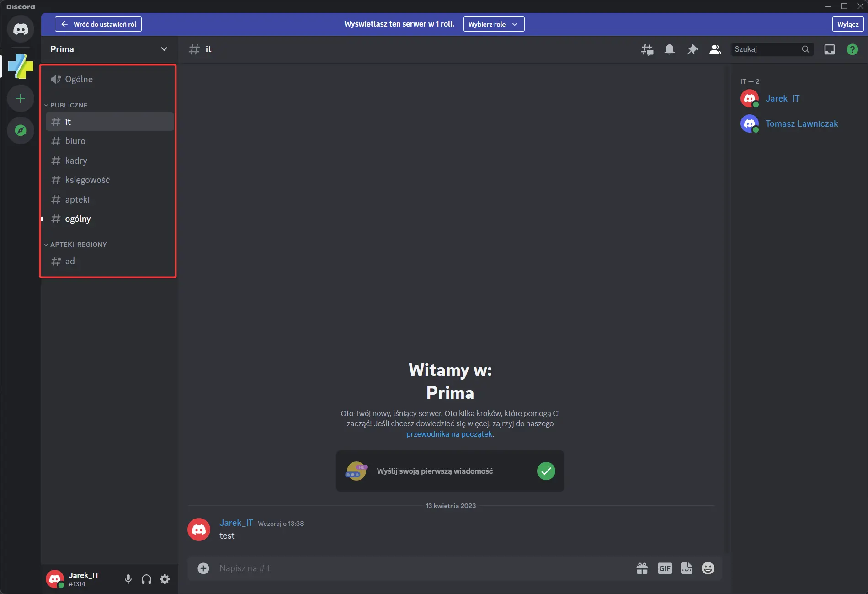Toggle member list icon
The height and width of the screenshot is (594, 868).
pos(715,49)
